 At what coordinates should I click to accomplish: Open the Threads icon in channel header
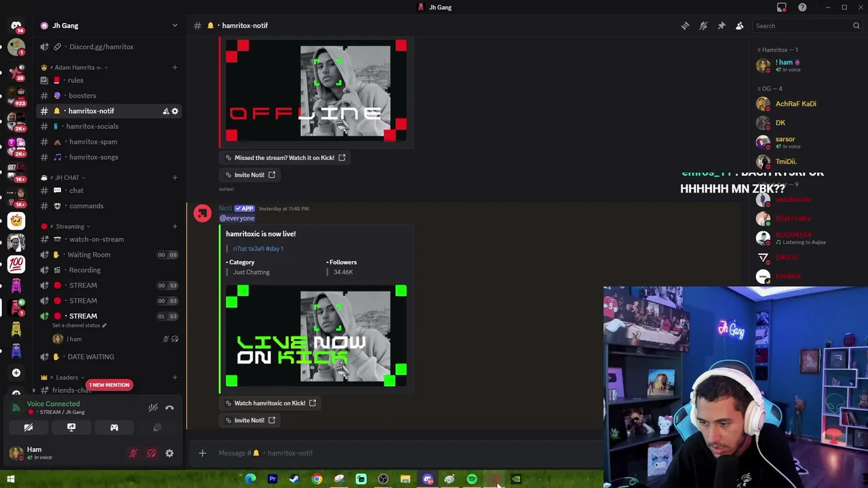coord(685,26)
